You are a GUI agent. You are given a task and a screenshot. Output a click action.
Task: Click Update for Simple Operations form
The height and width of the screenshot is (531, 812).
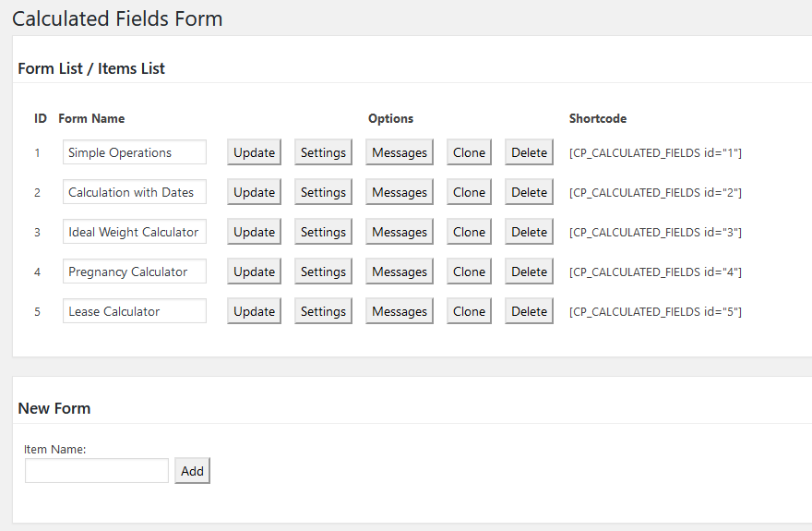coord(254,153)
